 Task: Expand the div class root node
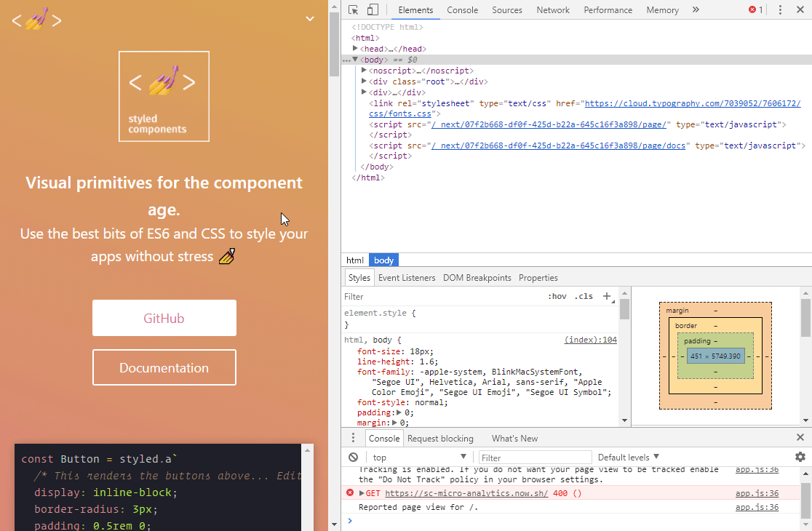tap(364, 81)
